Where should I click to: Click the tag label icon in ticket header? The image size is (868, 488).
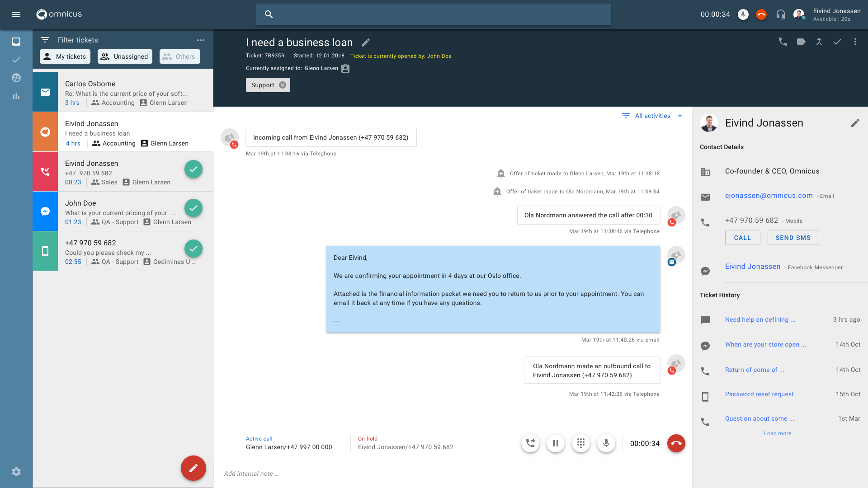[801, 42]
